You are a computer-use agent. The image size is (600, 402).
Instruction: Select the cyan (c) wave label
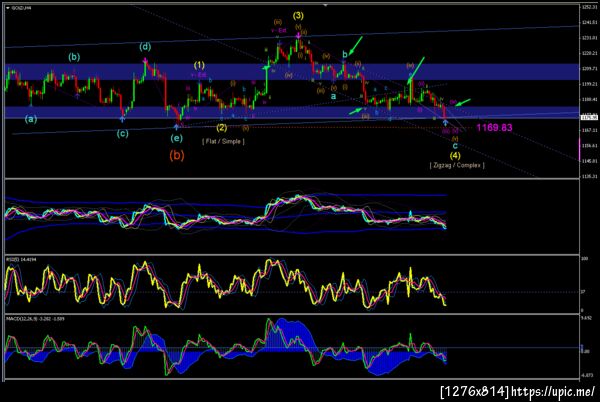[x=122, y=133]
